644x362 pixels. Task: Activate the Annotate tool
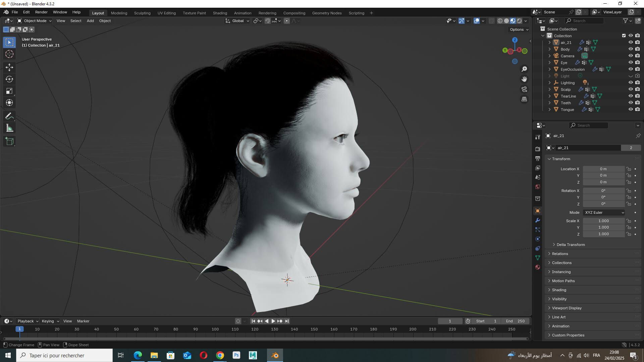pos(9,116)
